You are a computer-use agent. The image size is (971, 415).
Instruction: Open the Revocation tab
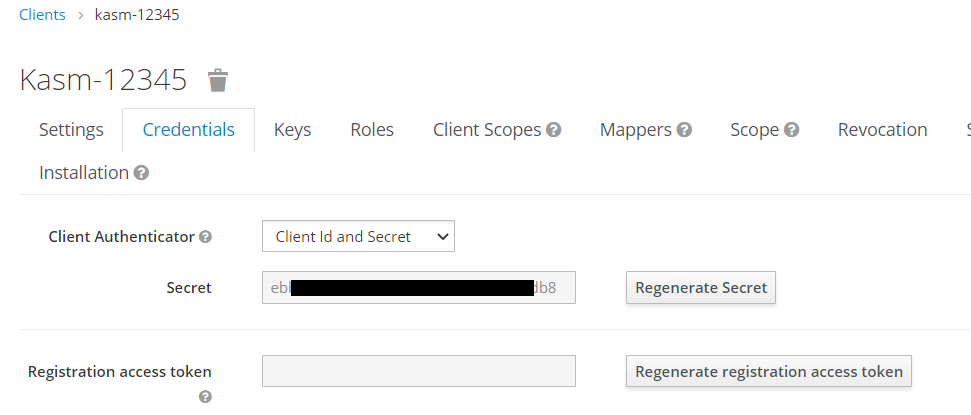click(x=882, y=130)
